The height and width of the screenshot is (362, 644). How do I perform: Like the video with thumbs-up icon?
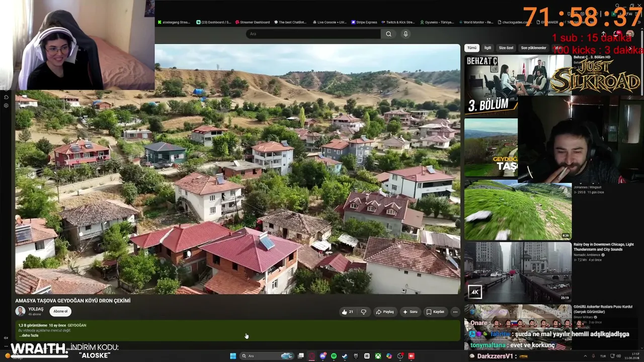(347, 312)
